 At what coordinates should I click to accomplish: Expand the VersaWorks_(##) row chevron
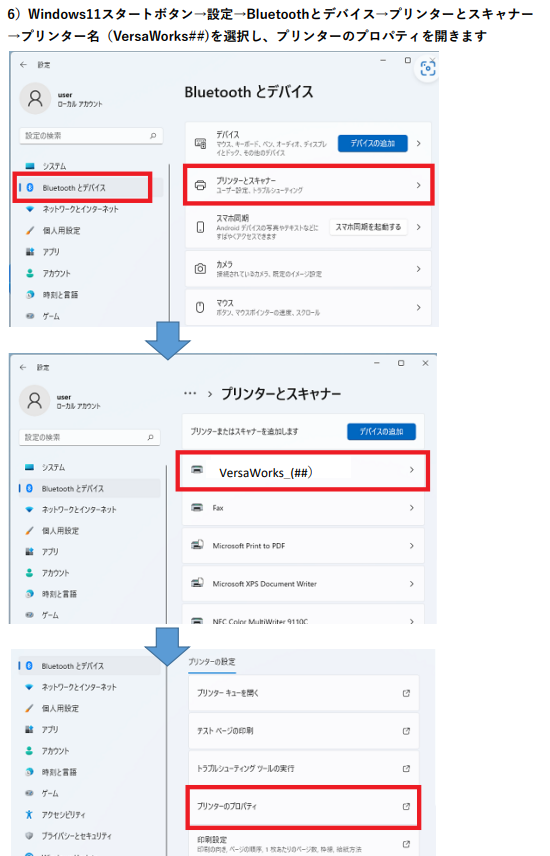411,470
